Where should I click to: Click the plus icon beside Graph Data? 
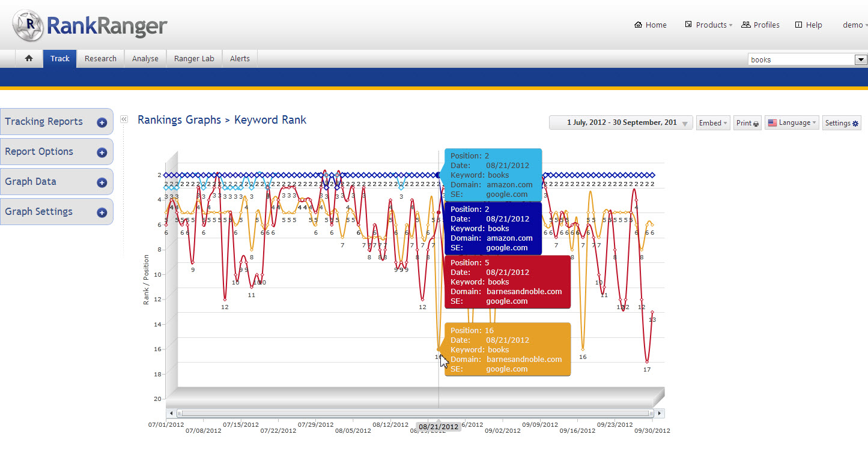point(102,182)
